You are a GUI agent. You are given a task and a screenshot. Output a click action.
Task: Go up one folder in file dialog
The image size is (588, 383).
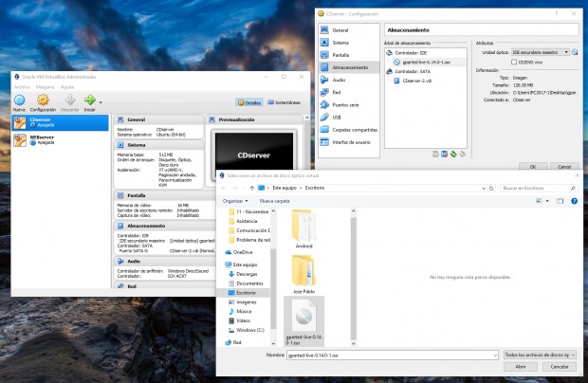coord(252,188)
